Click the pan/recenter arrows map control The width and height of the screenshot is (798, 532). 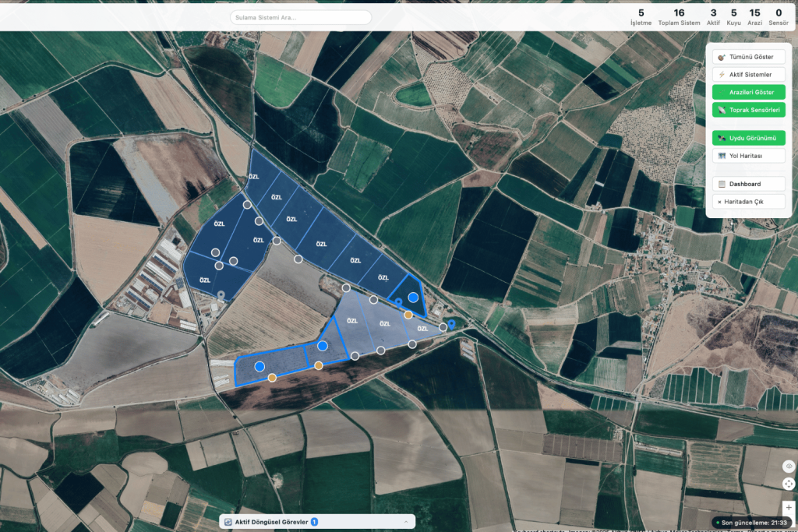789,484
